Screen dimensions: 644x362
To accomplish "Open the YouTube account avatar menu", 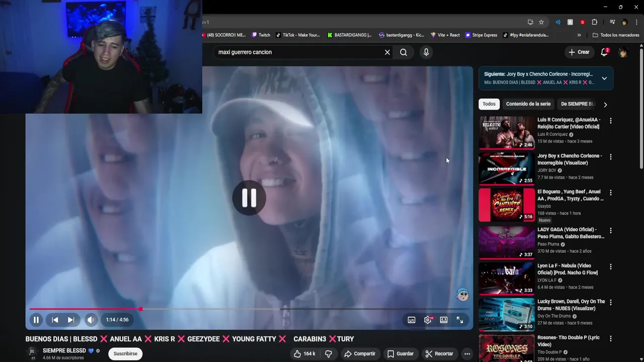I will tap(623, 52).
